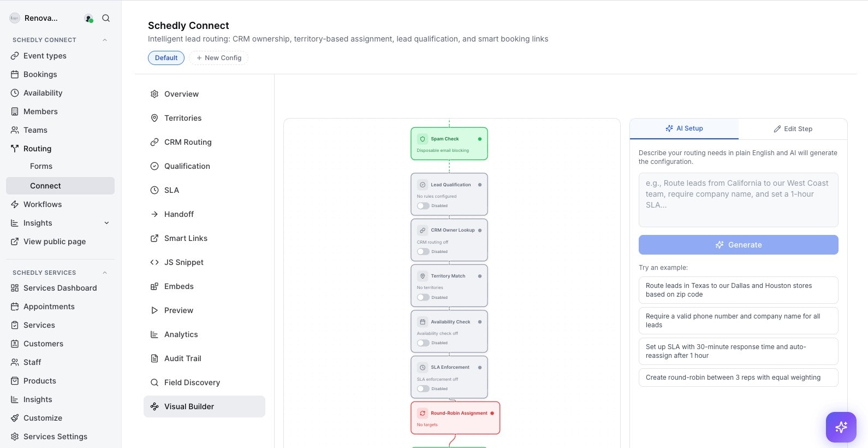Click the Territory Match pin icon
Image resolution: width=868 pixels, height=448 pixels.
point(423,276)
